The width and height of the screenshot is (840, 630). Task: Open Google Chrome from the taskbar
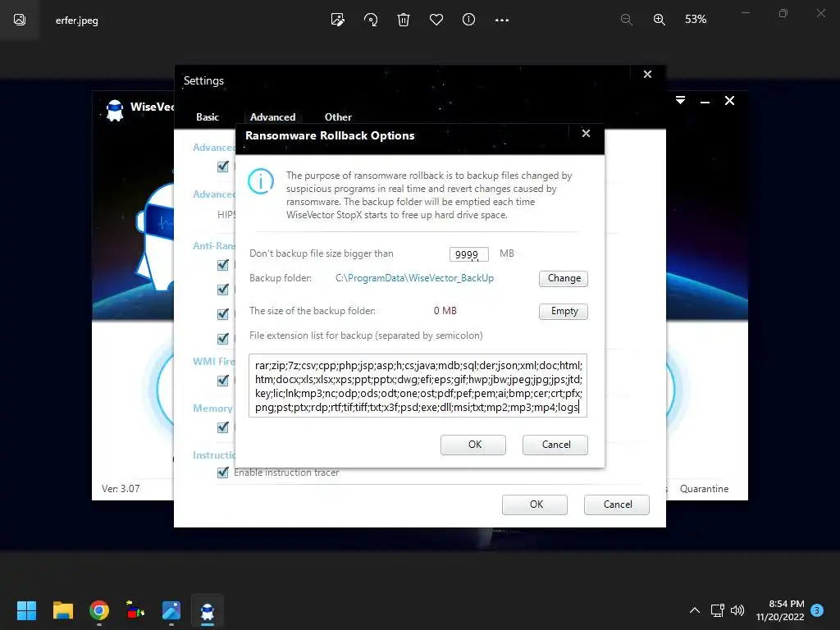99,610
